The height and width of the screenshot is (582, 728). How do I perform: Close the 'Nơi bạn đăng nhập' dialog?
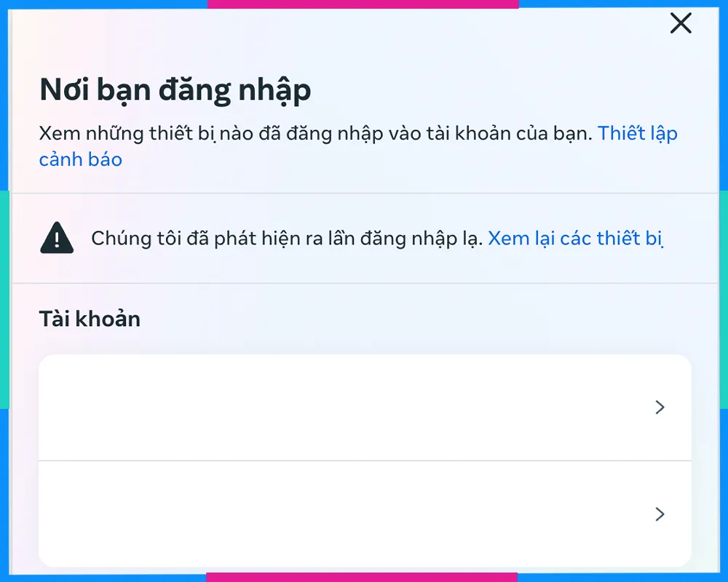click(x=680, y=23)
